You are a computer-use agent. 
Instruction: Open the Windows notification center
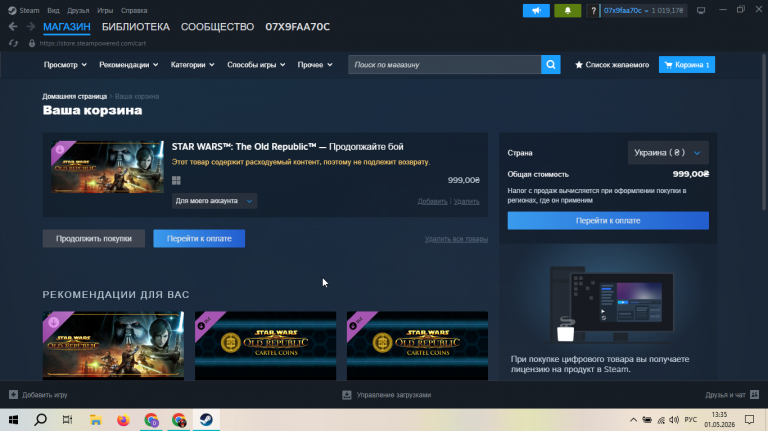(749, 420)
